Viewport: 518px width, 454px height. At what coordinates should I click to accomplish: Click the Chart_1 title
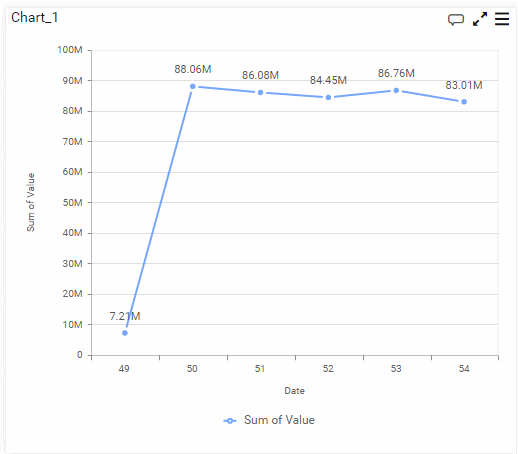pyautogui.click(x=34, y=17)
